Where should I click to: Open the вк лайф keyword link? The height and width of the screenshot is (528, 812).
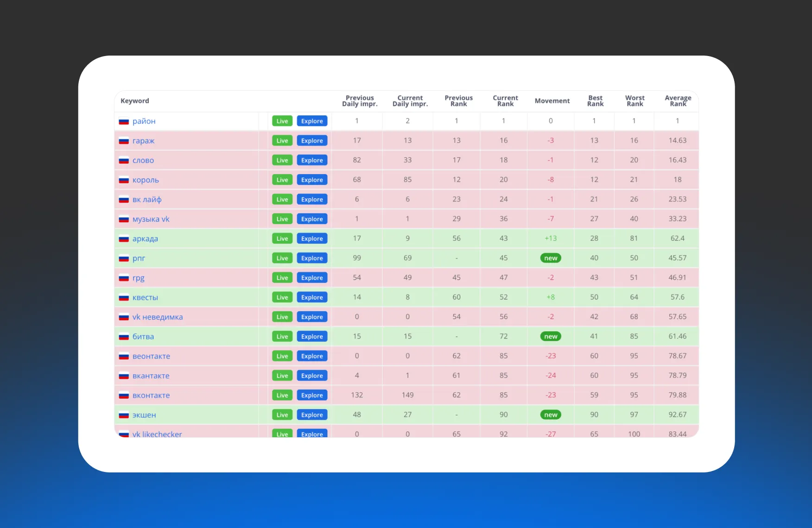click(x=147, y=200)
